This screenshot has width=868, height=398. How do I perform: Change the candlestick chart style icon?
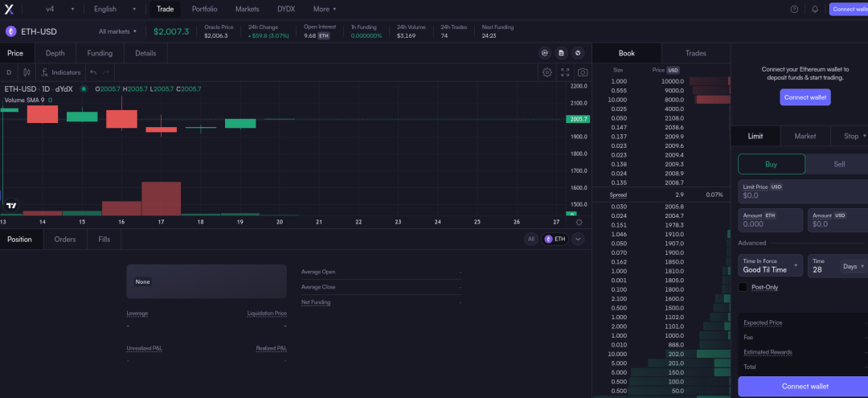click(x=27, y=72)
